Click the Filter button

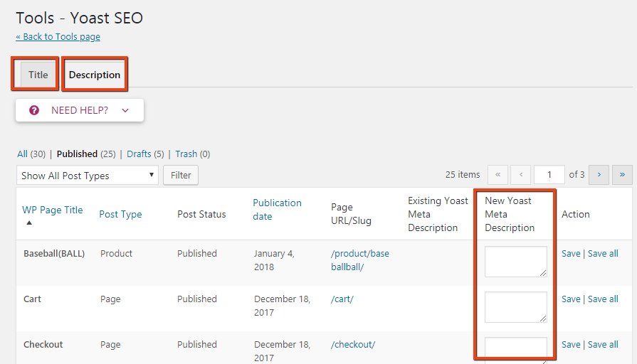(x=181, y=176)
